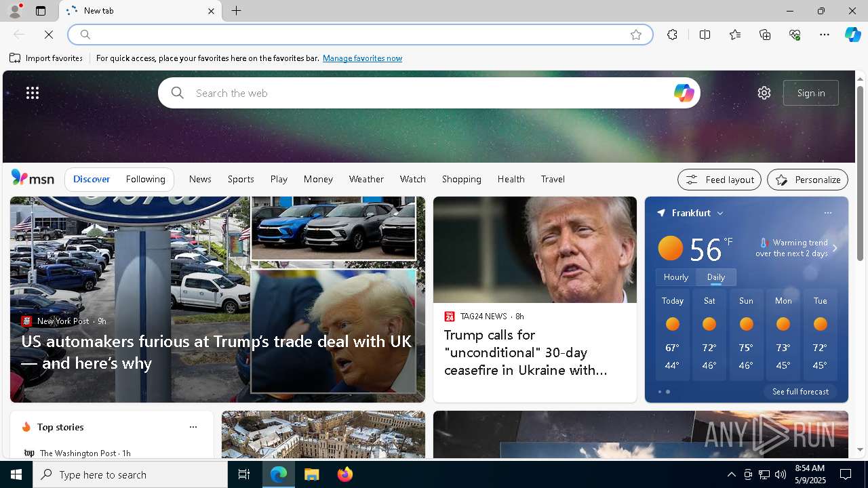Open the Travel category

point(553,179)
